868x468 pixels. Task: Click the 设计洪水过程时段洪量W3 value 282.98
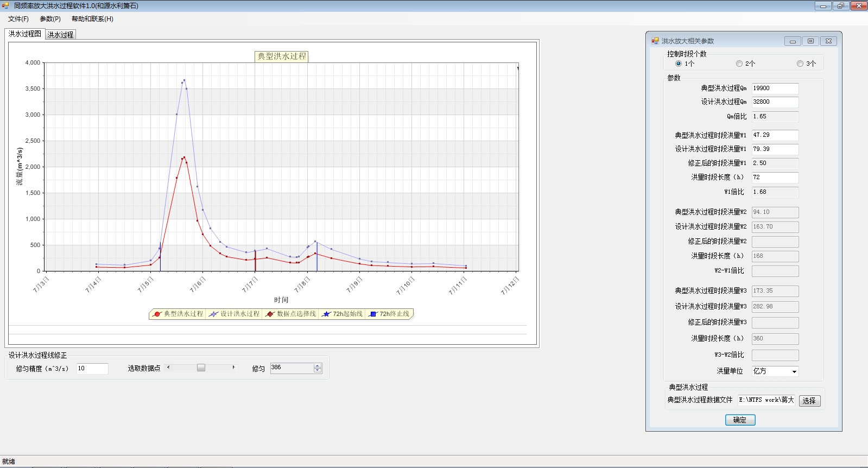775,307
